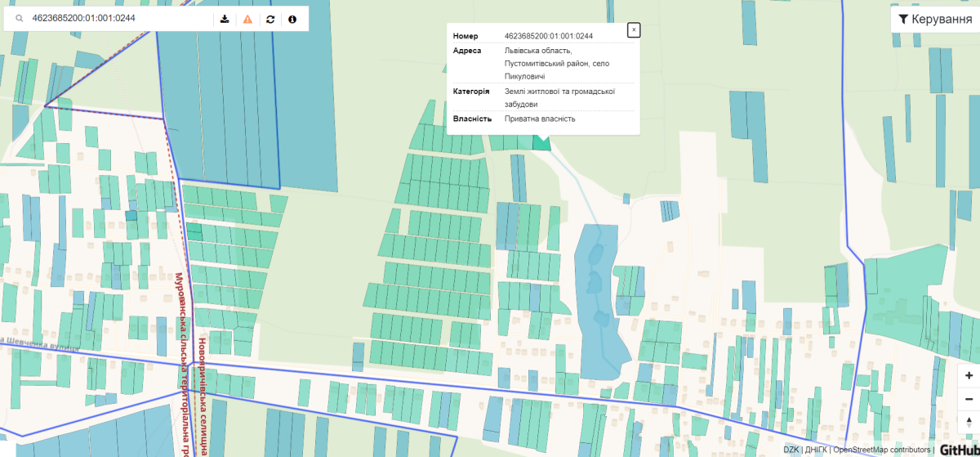Viewport: 980px width, 457px height.
Task: Open OpenStreetMap contributors link
Action: 881,450
